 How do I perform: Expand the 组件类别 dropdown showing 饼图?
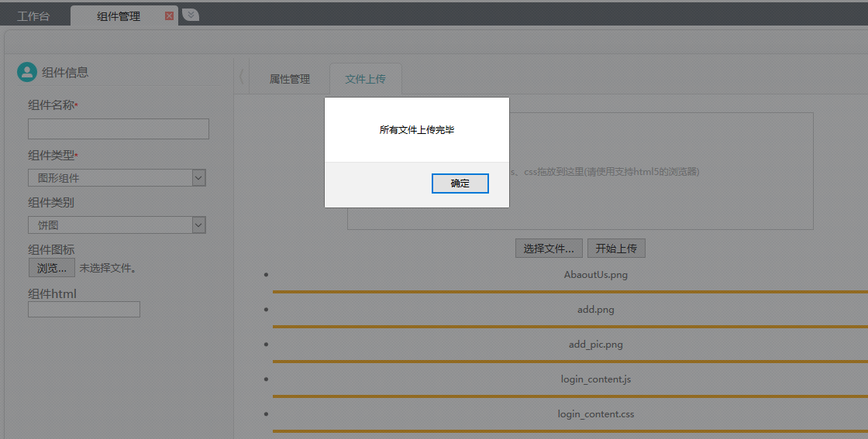click(117, 225)
